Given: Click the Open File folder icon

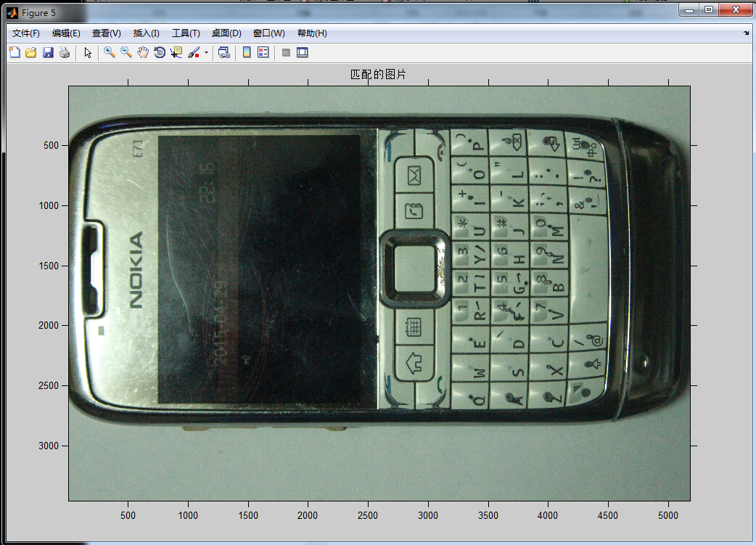Looking at the screenshot, I should click(31, 52).
